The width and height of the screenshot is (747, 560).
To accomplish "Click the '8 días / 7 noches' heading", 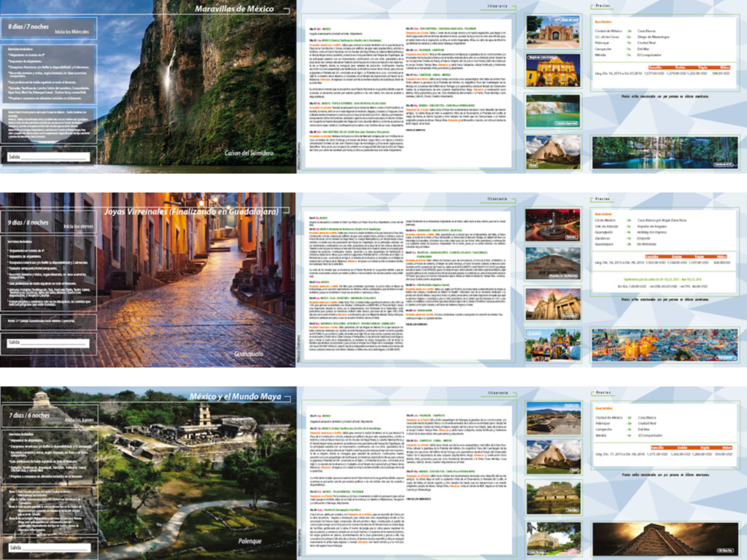I will [x=28, y=27].
